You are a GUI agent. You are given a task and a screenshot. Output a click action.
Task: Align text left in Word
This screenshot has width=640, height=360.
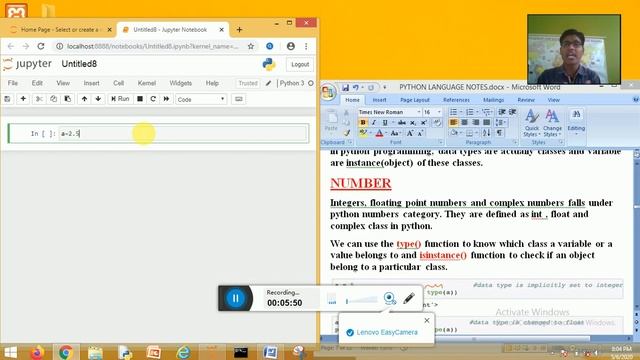click(x=453, y=122)
